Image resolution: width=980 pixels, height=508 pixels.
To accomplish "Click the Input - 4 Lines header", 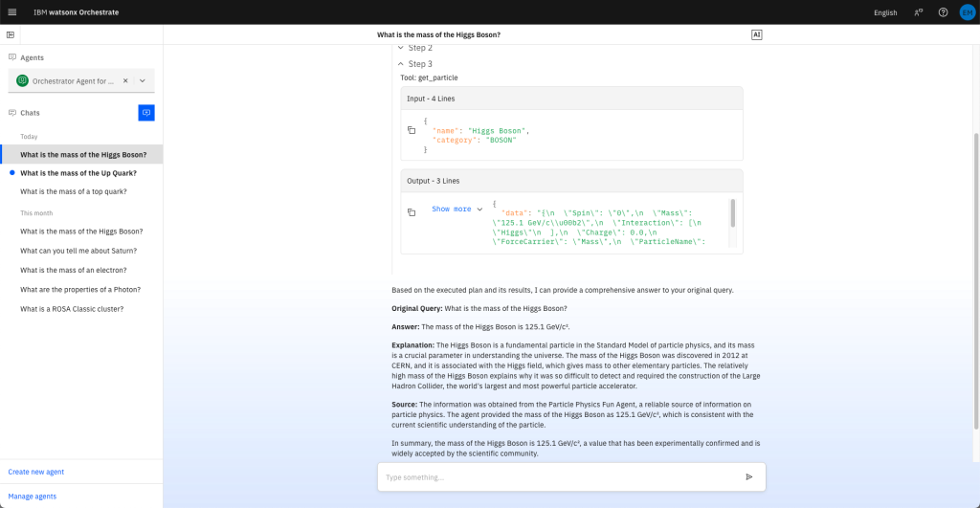I will 571,99.
